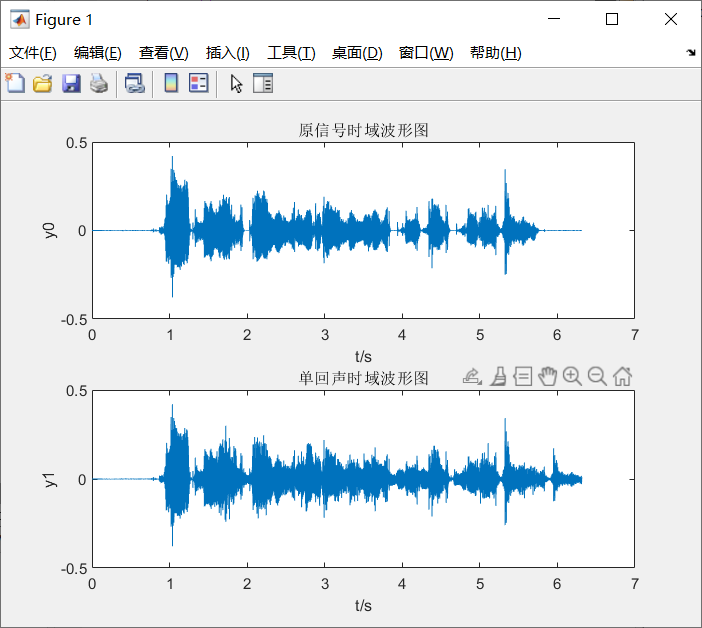Save the figure with the floppy disk icon
This screenshot has width=702, height=628.
click(x=71, y=83)
